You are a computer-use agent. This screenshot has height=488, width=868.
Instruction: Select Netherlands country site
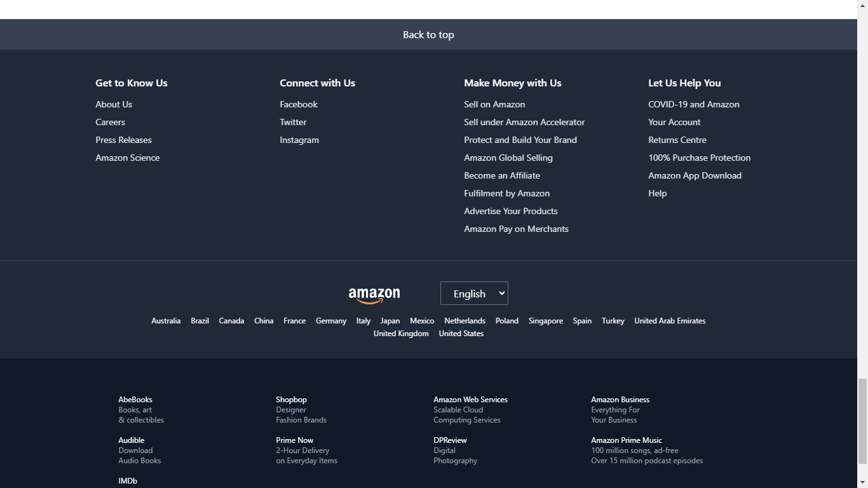click(465, 321)
